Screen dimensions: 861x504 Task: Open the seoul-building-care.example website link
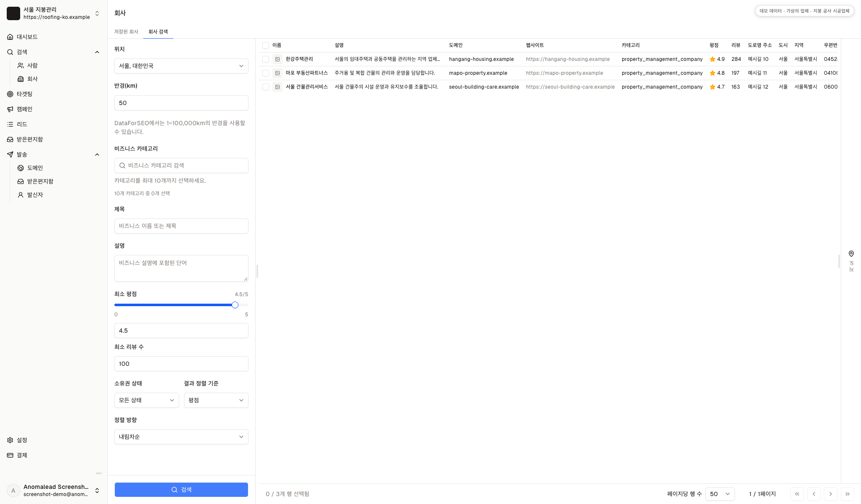tap(570, 87)
